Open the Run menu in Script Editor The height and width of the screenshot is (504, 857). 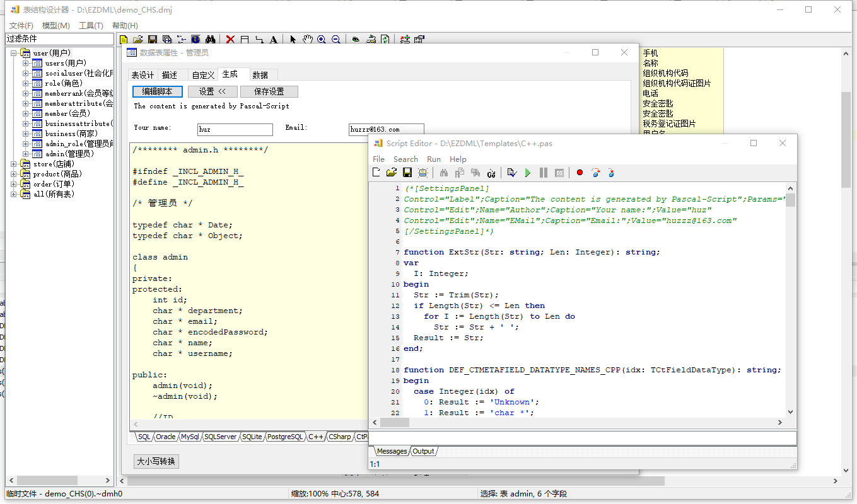[x=434, y=159]
